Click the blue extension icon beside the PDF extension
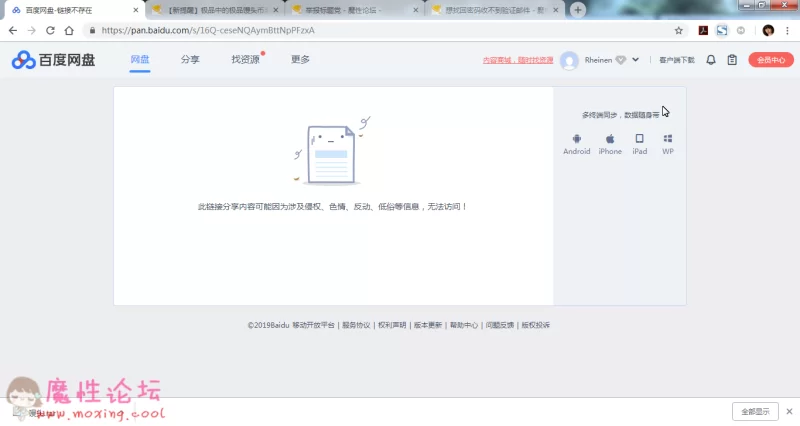Image resolution: width=800 pixels, height=426 pixels. pos(722,31)
